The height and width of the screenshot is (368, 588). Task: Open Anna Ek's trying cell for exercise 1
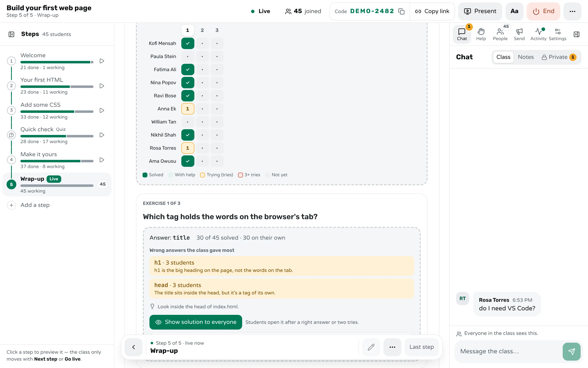pos(188,109)
